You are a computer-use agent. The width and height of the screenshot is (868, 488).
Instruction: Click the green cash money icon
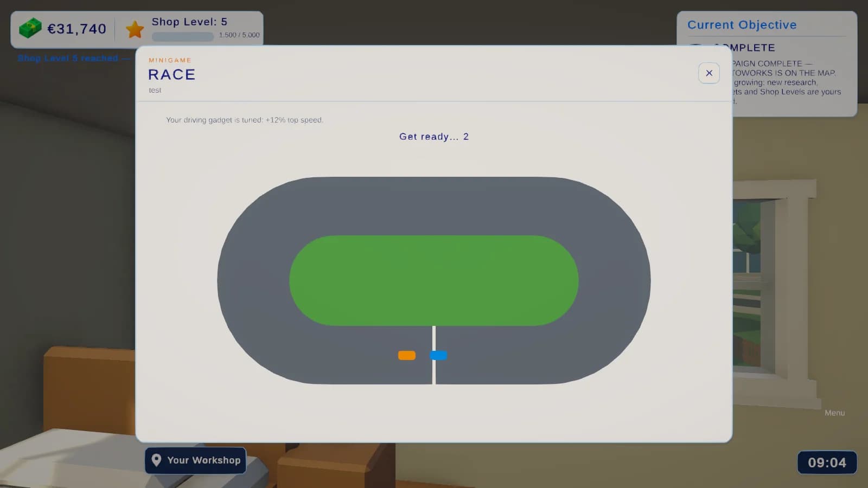tap(30, 28)
